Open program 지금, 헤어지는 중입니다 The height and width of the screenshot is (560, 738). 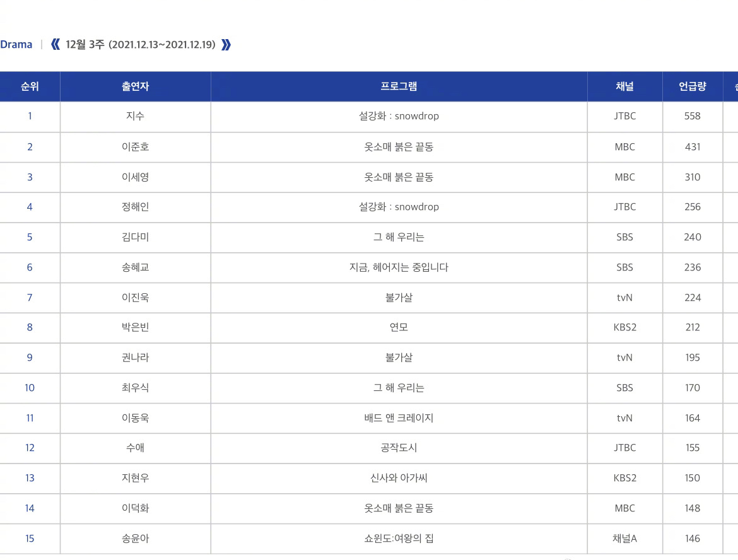[399, 267]
